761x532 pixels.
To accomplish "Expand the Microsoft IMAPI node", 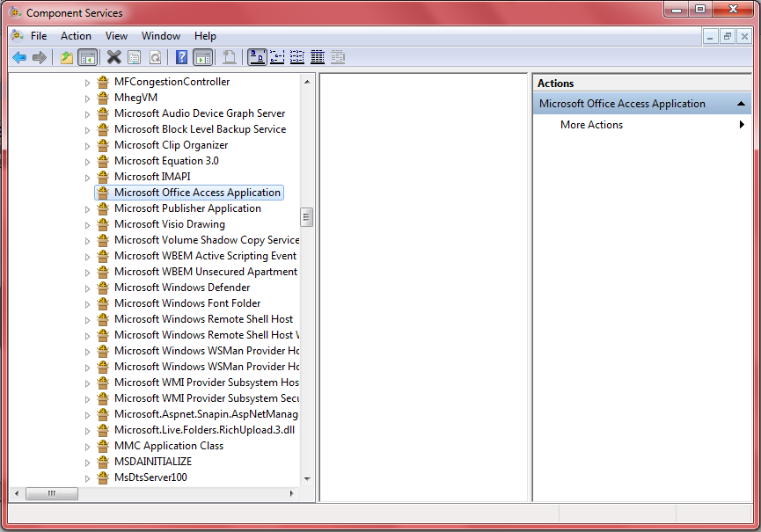I will click(x=87, y=178).
